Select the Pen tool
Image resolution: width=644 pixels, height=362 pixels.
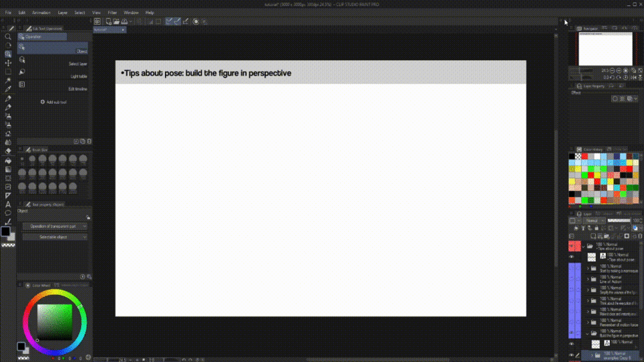(8, 99)
